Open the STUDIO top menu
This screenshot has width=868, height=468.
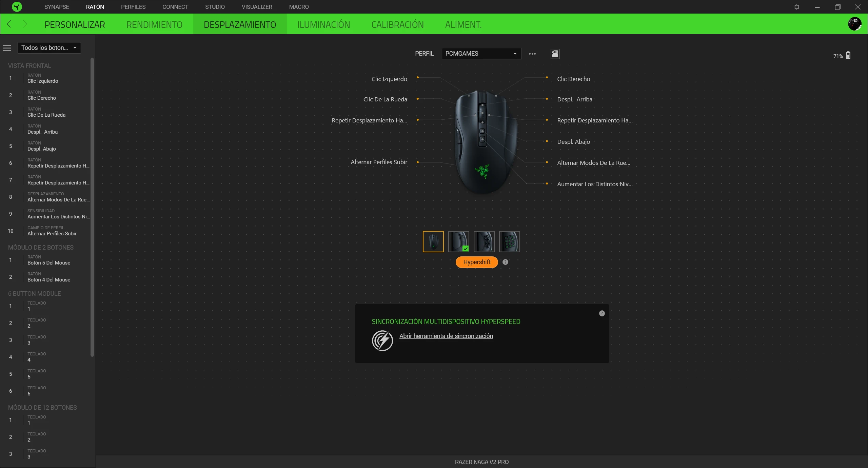215,7
